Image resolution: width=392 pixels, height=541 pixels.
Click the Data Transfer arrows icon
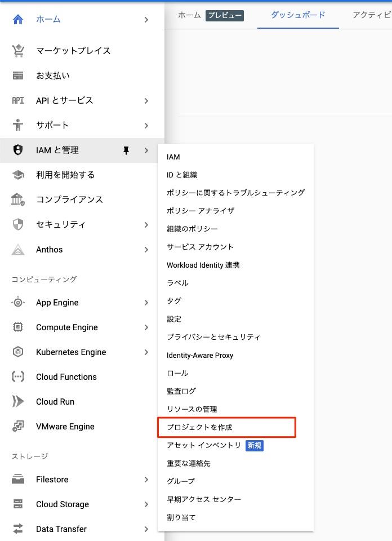[x=18, y=529]
